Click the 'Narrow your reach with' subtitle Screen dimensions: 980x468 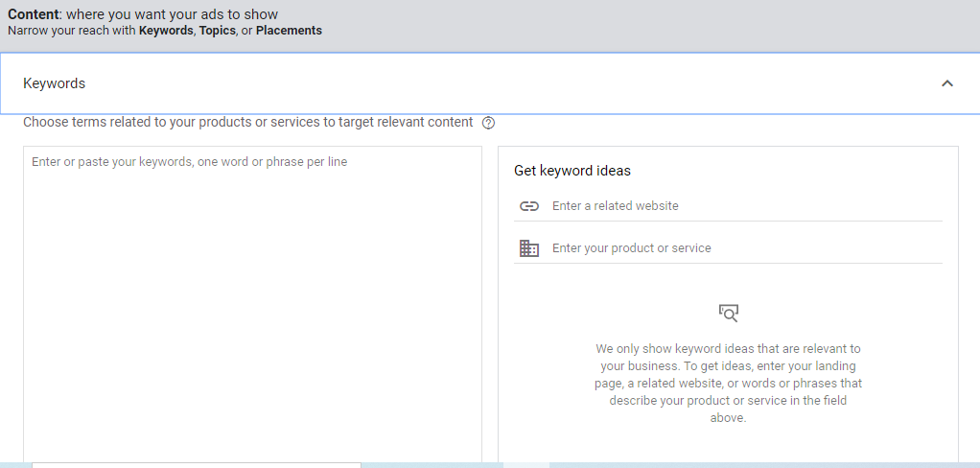pos(71,31)
